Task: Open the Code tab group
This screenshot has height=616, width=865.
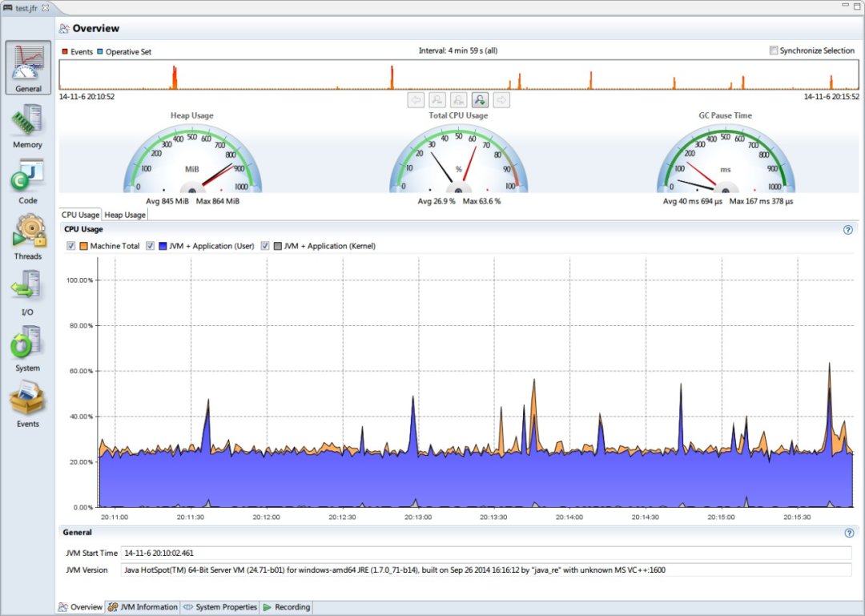Action: [x=27, y=182]
